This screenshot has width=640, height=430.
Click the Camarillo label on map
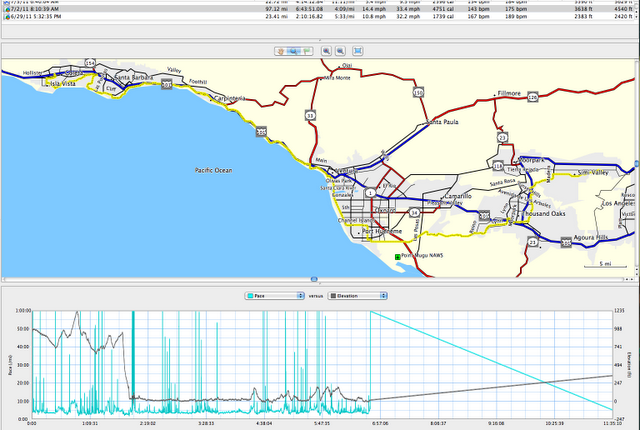pos(458,196)
